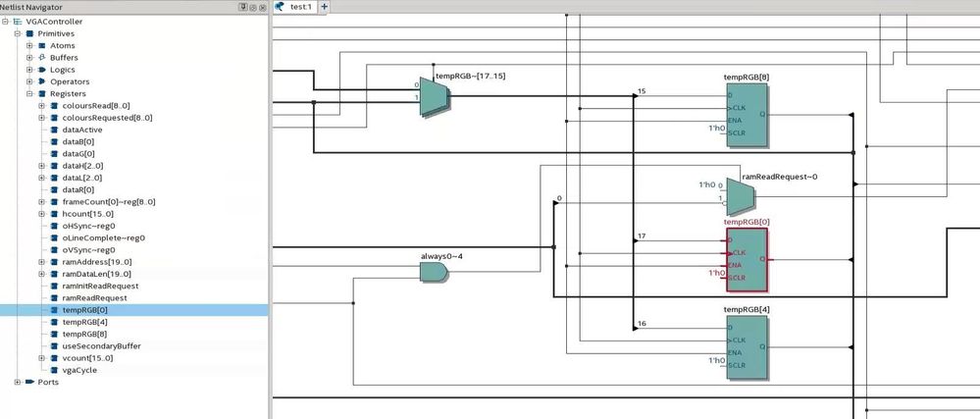The height and width of the screenshot is (419, 980).
Task: Select the tempRGB[4] register block
Action: click(x=748, y=347)
